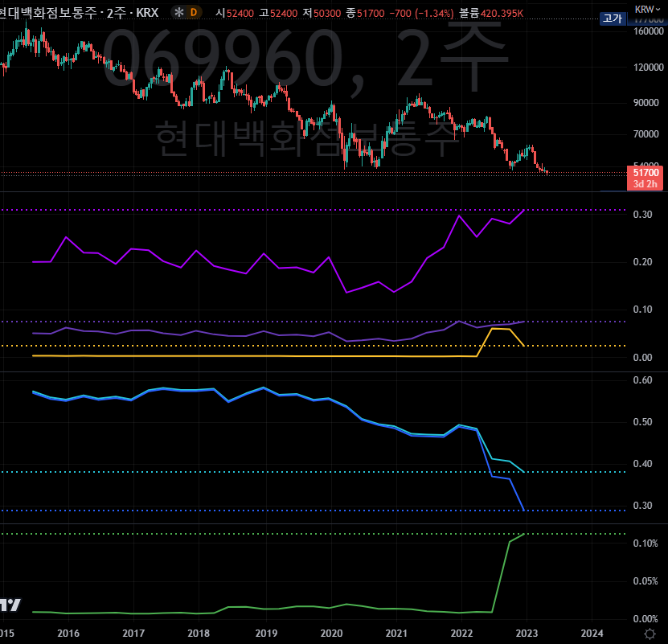
Task: Click the 2017 time axis label
Action: tap(133, 633)
